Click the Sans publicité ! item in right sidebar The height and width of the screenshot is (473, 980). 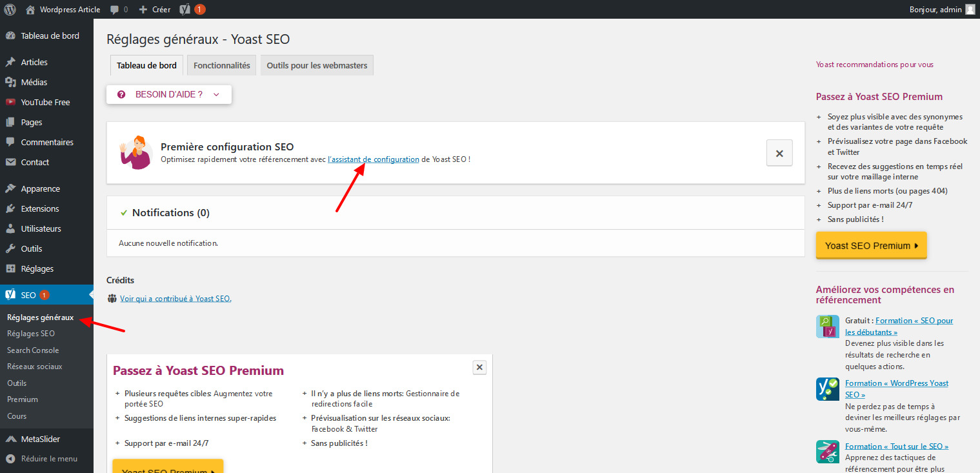pos(855,219)
